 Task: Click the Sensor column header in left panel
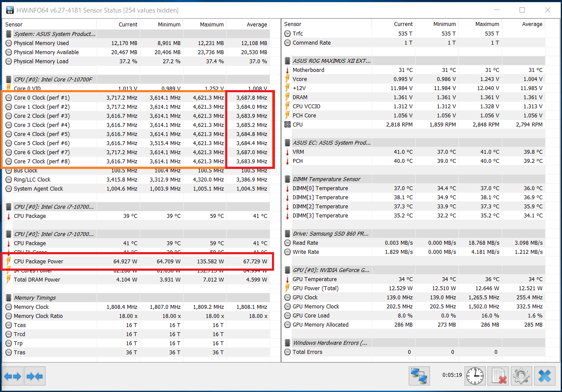click(x=50, y=24)
